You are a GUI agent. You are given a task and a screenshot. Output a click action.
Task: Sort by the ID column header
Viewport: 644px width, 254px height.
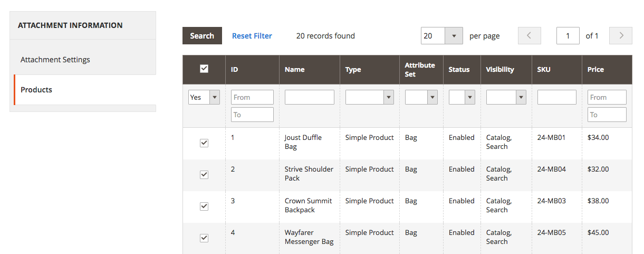tap(252, 70)
